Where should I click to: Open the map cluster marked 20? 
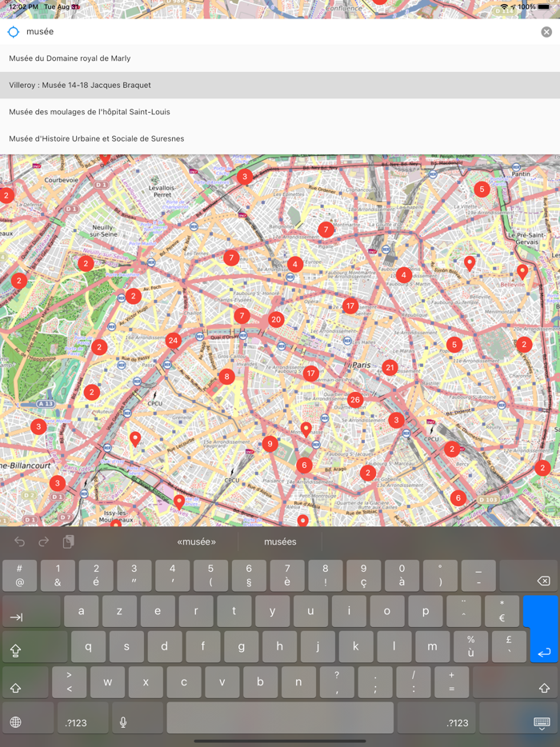276,319
